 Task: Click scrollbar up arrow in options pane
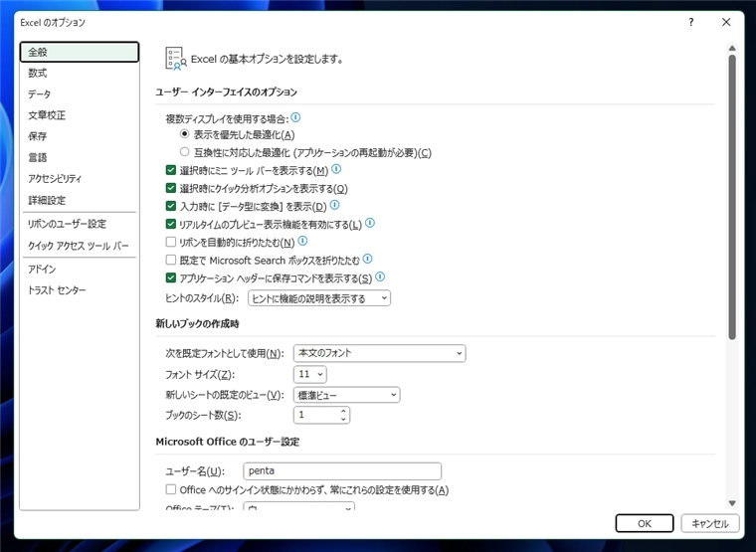pos(732,48)
